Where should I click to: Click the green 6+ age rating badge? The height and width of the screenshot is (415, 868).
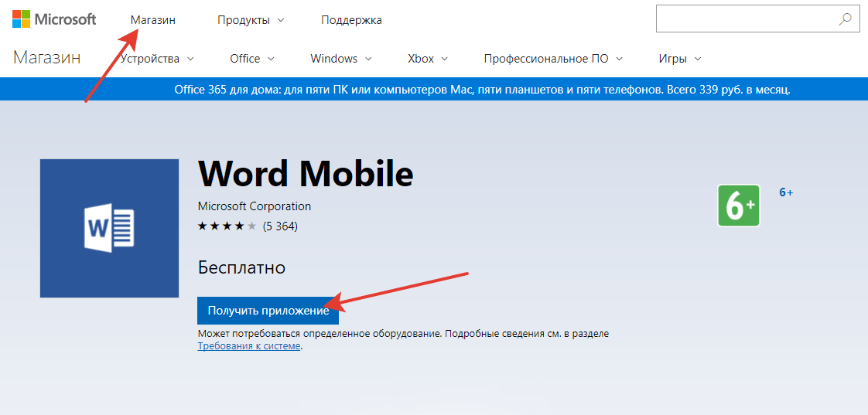coord(739,206)
